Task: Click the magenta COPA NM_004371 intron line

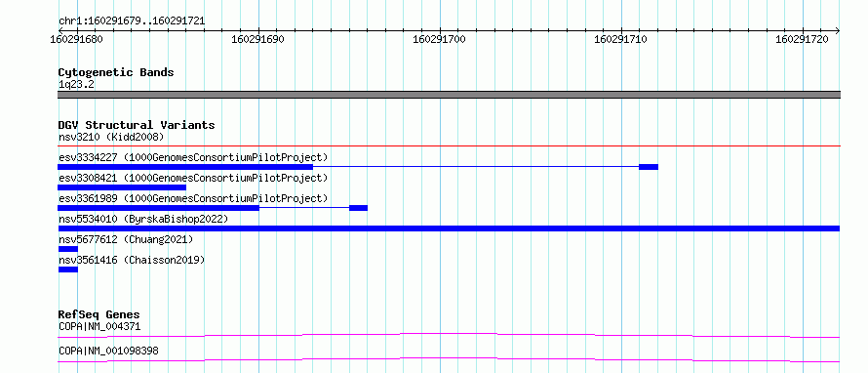Action: [x=449, y=335]
